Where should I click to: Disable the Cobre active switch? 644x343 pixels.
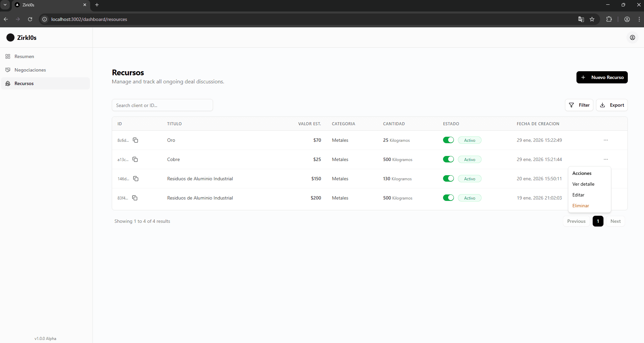tap(448, 159)
